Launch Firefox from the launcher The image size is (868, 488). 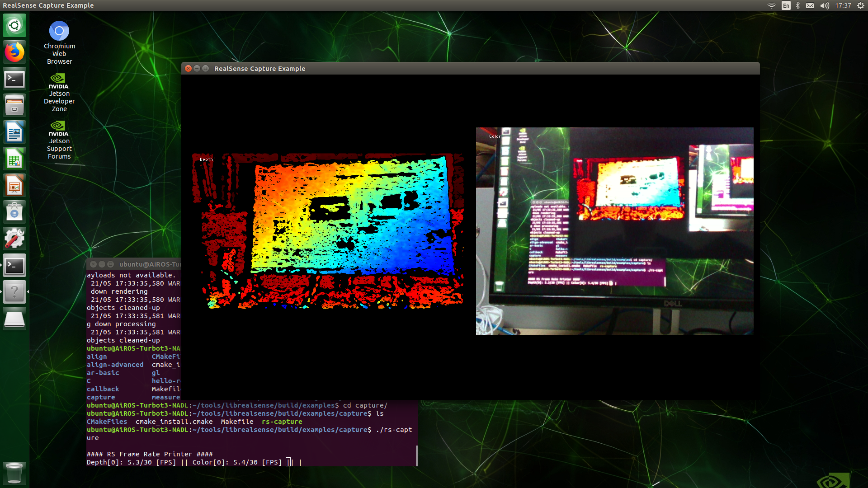click(14, 52)
